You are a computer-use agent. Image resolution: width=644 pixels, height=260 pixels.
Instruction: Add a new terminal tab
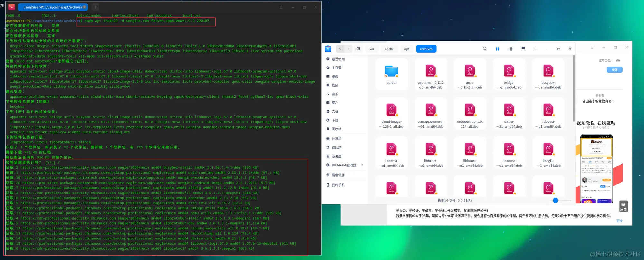(95, 7)
